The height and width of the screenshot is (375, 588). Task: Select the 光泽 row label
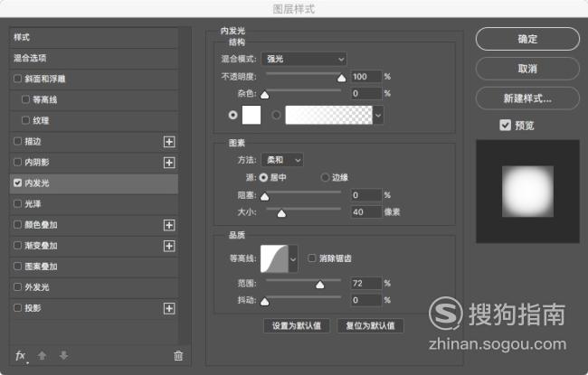(x=33, y=204)
